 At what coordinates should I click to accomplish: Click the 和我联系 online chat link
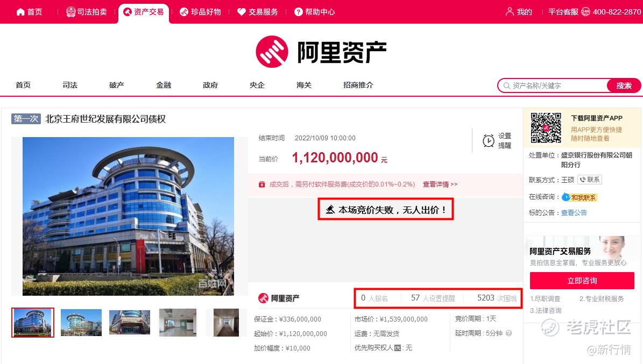(x=579, y=197)
